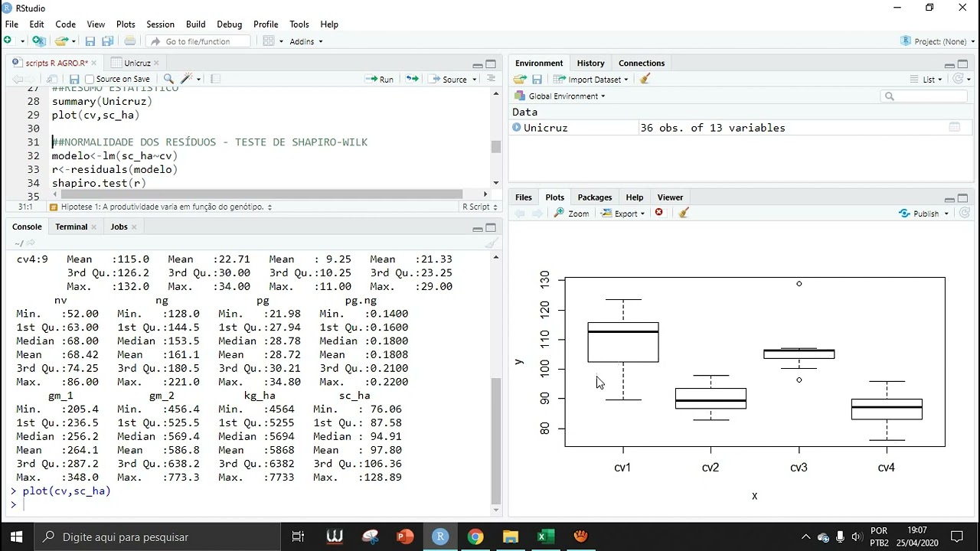Open the Export plot dropdown
The width and height of the screenshot is (980, 551).
(x=623, y=214)
